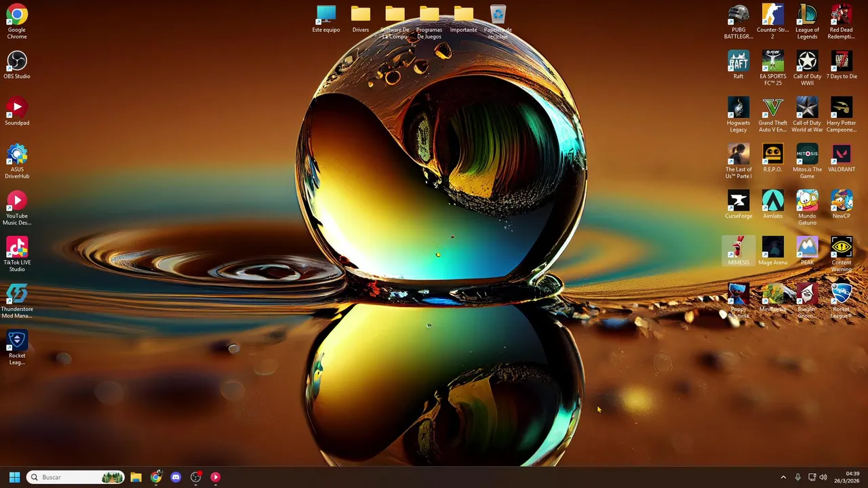Select the Papelera de reciclaje icon
The image size is (868, 488).
[x=498, y=22]
